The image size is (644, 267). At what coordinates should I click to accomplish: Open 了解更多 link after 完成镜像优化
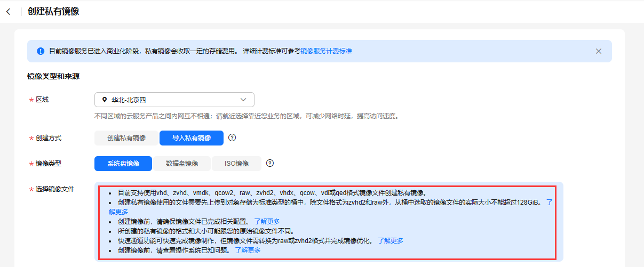tap(391, 240)
